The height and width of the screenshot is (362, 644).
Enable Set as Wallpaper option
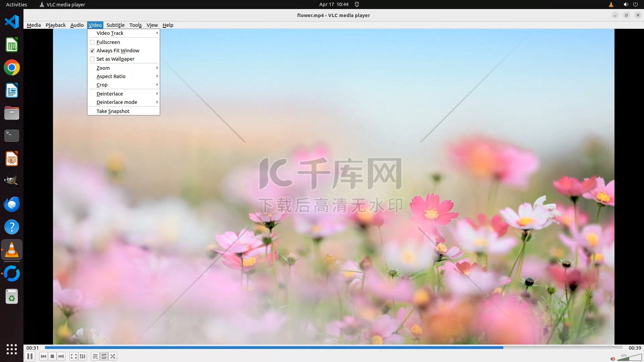tap(92, 59)
